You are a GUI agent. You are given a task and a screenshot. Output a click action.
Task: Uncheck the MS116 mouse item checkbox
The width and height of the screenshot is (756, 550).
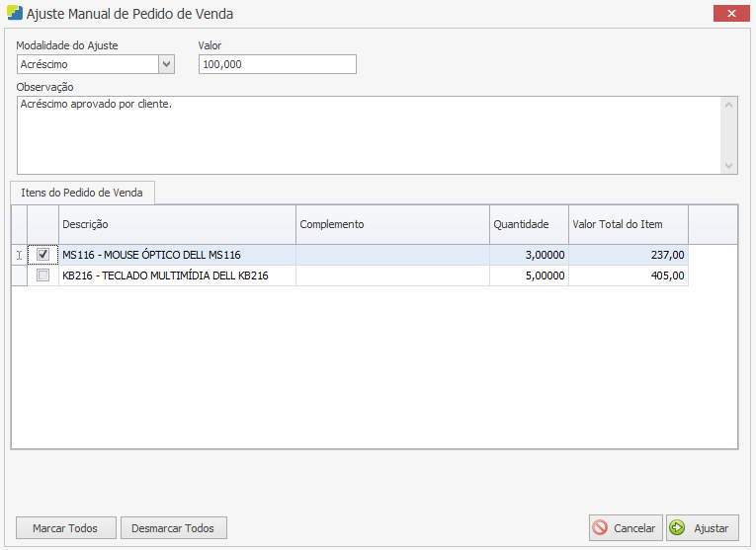(x=42, y=255)
